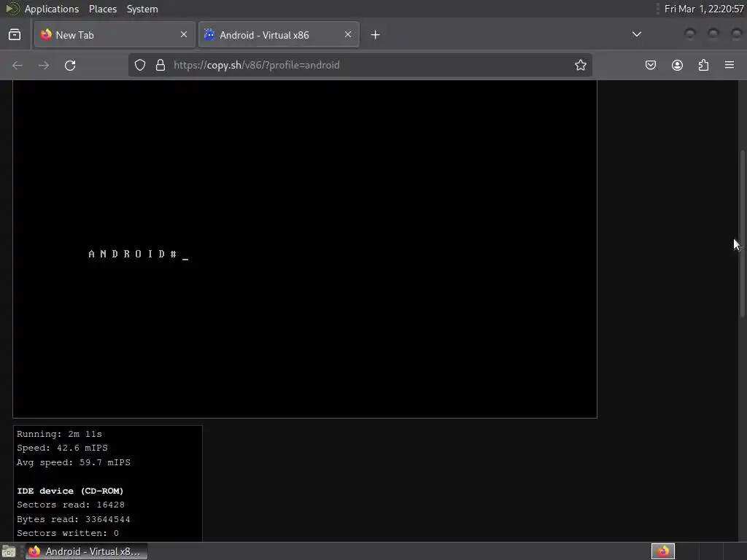Click the Sectors read: 16428 text

point(71,505)
